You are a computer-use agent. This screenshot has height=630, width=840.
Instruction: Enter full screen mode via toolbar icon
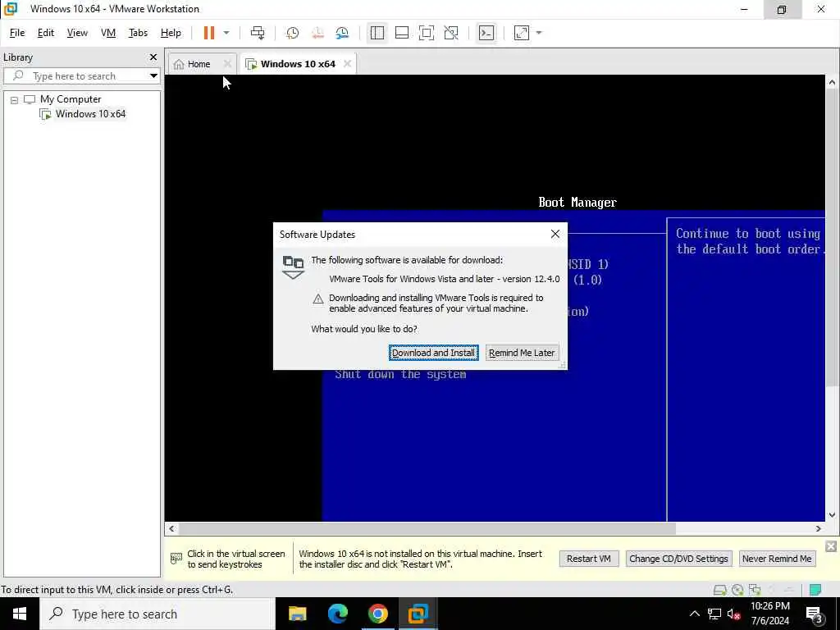pos(427,33)
